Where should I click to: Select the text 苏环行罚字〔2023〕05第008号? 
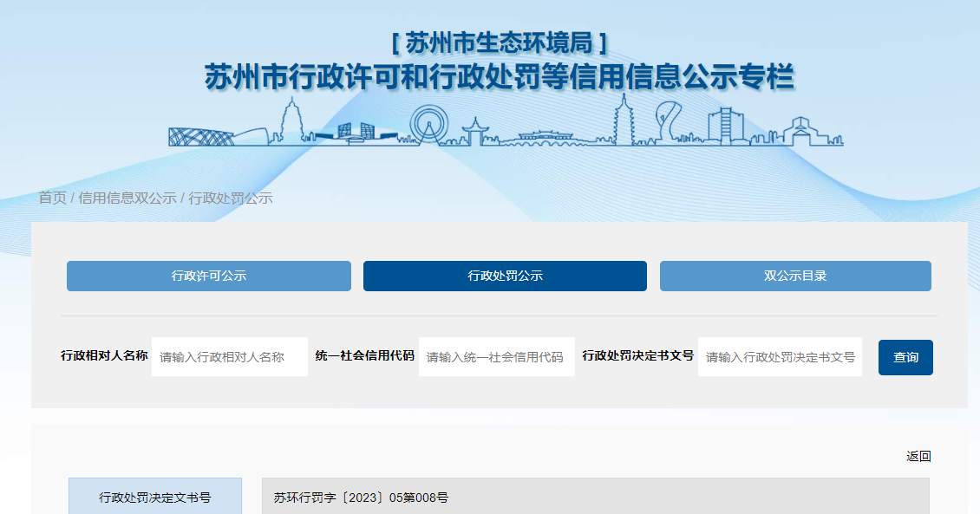coord(361,498)
